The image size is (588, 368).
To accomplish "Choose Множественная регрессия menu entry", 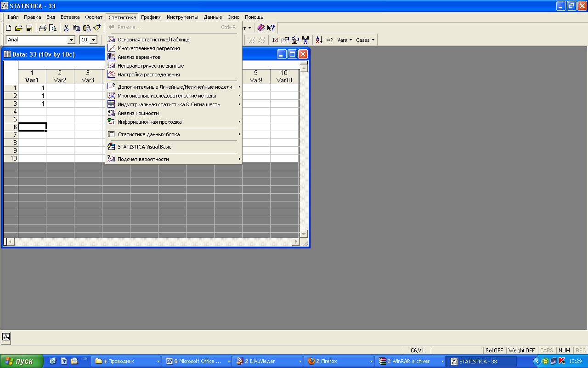I will (x=174, y=48).
